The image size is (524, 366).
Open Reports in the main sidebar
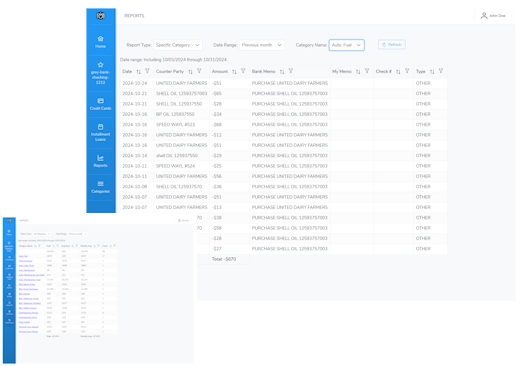coord(101,161)
